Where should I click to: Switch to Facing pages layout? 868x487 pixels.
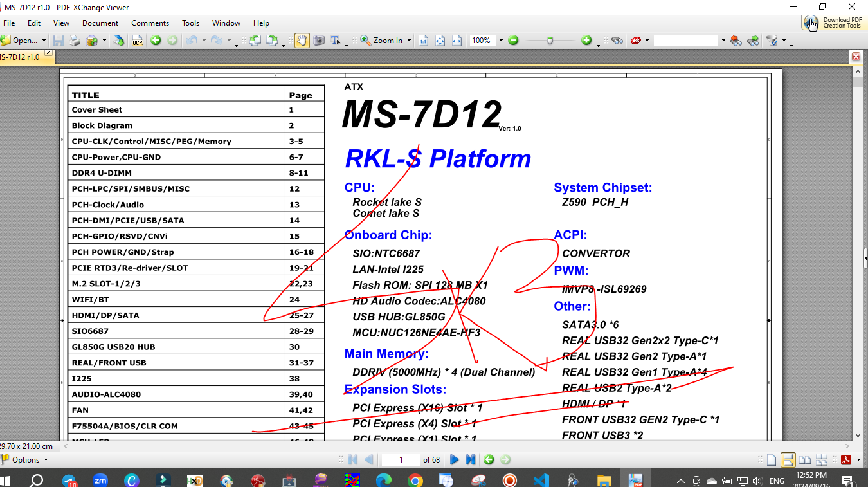click(804, 459)
